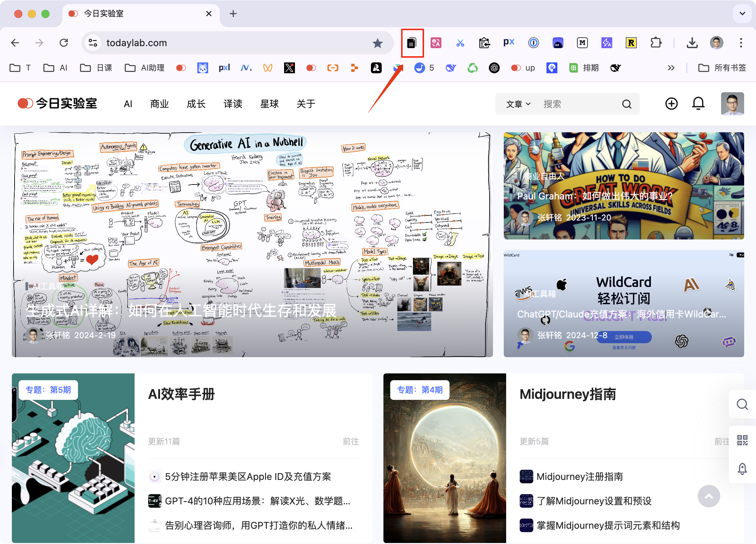Image resolution: width=756 pixels, height=544 pixels.
Task: Open the browser Downloads icon
Action: click(x=692, y=43)
